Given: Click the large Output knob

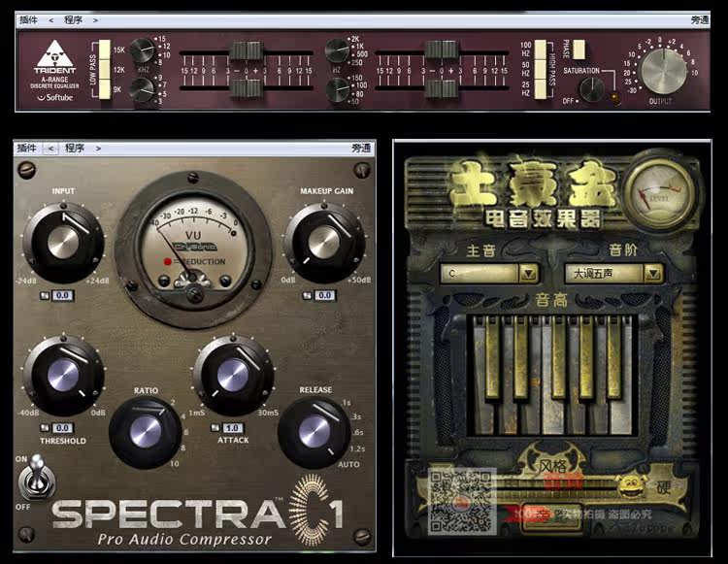Looking at the screenshot, I should pos(663,71).
